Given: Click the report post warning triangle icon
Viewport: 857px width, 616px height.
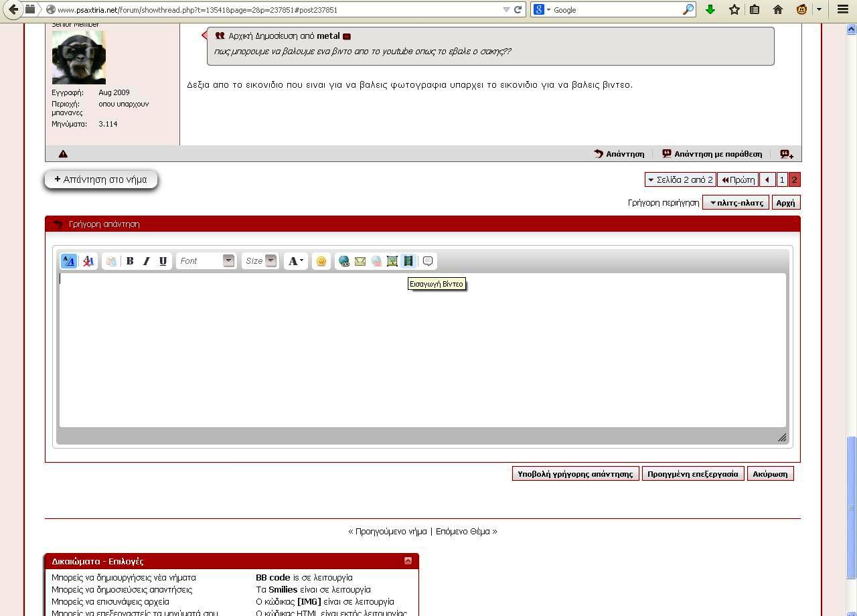Looking at the screenshot, I should point(63,154).
